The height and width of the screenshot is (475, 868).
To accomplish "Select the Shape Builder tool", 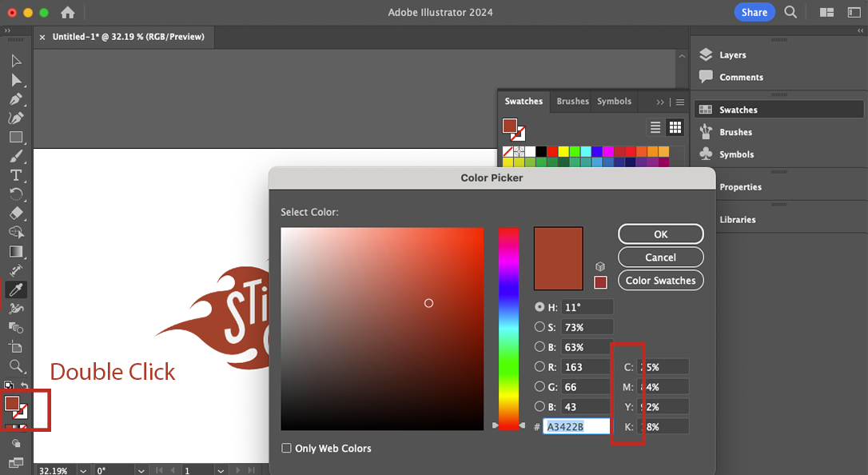I will point(16,233).
